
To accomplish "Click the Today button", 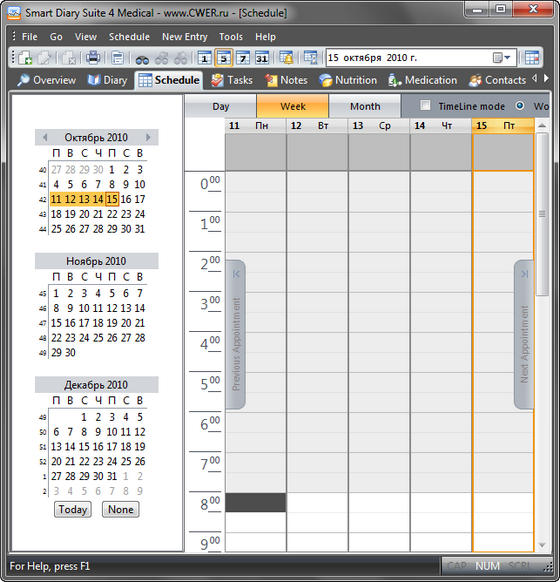I will [73, 509].
